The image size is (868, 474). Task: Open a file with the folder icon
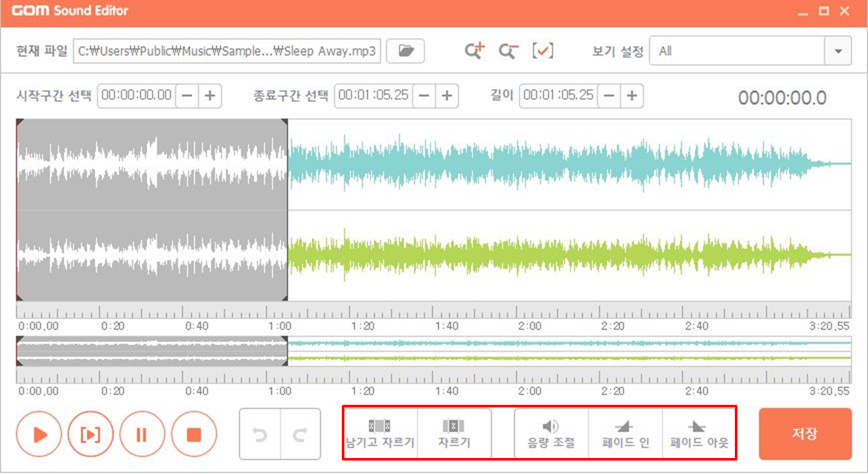pyautogui.click(x=406, y=51)
